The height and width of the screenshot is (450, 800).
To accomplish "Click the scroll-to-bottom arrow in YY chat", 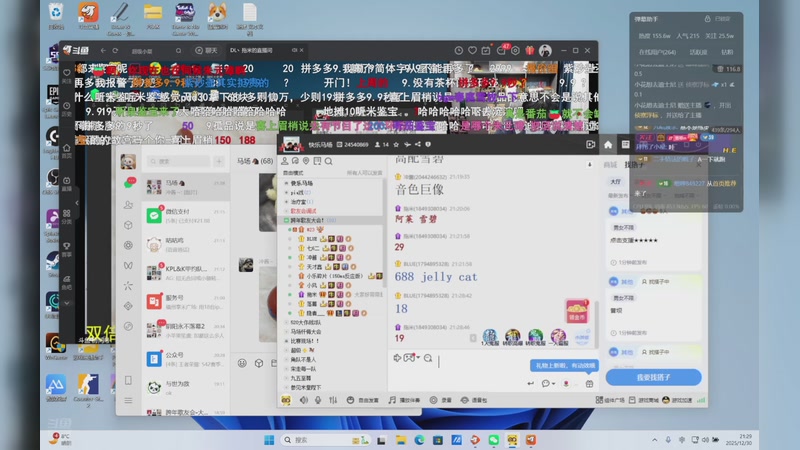I will [589, 165].
